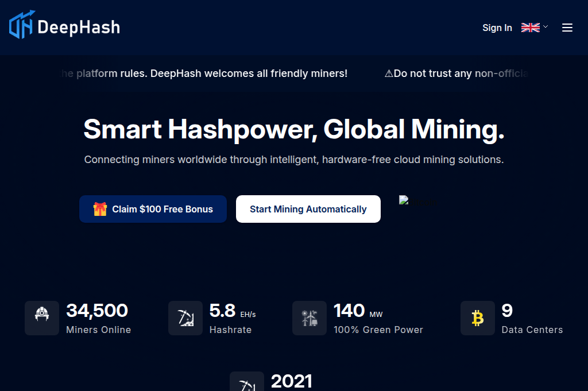Select the miner helmet icon above Miners Online
This screenshot has height=391, width=588.
[41, 318]
